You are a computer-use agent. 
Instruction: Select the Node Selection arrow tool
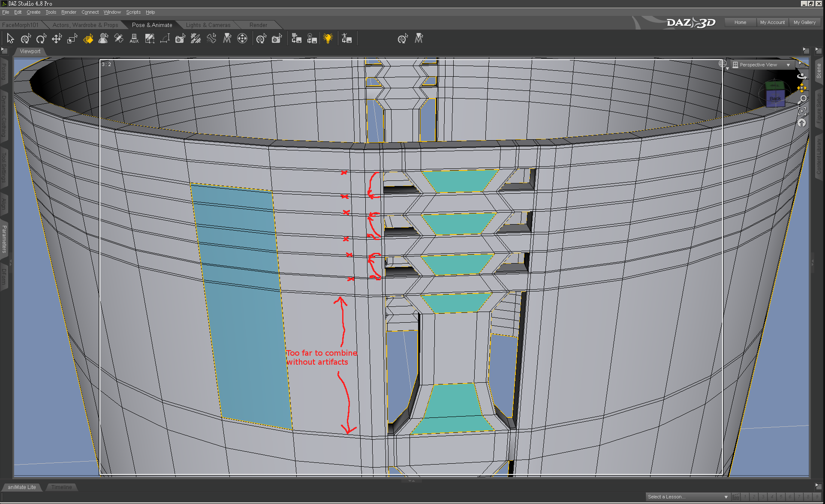pos(10,39)
